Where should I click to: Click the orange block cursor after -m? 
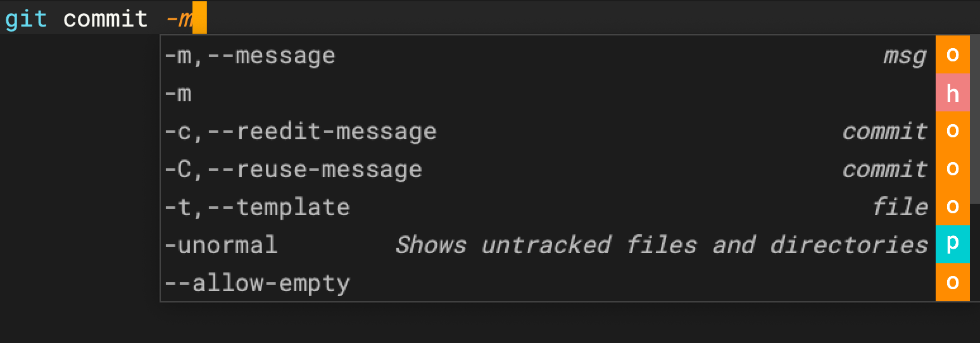coord(199,19)
